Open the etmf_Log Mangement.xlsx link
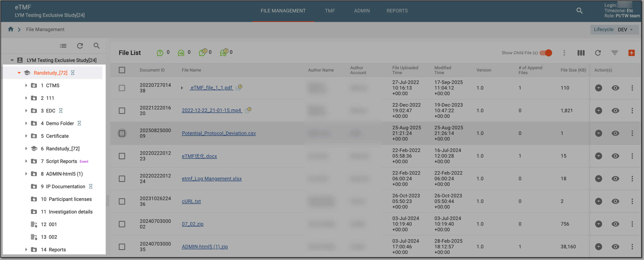This screenshot has height=260, width=644. coord(212,179)
